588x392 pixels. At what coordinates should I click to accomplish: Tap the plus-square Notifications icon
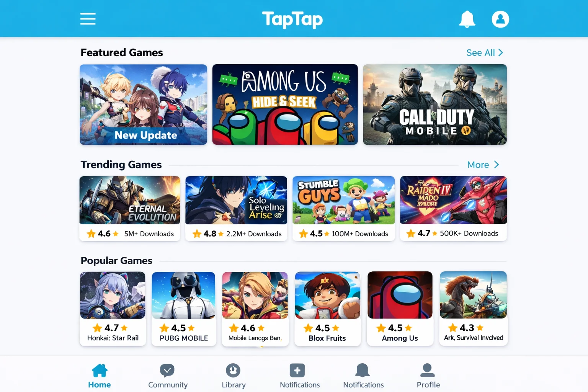click(297, 370)
